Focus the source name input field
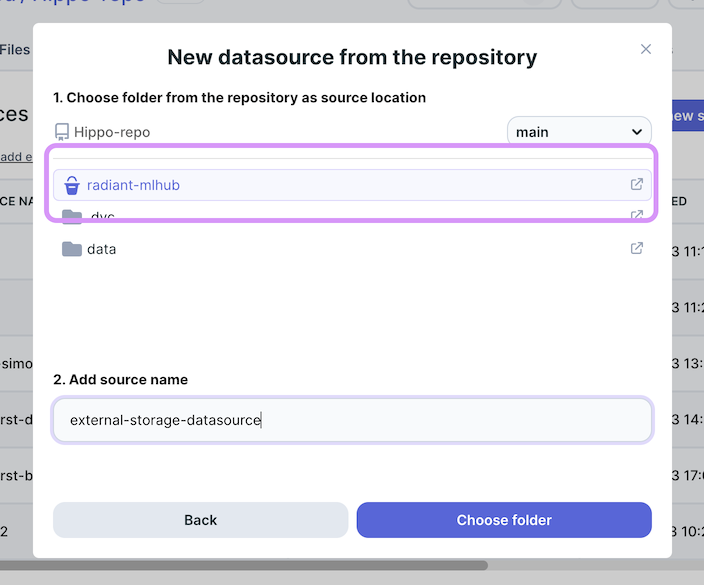 [352, 421]
